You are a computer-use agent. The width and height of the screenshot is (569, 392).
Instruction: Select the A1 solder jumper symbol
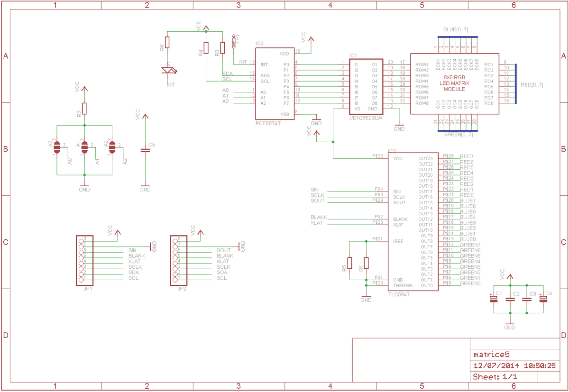click(x=84, y=147)
